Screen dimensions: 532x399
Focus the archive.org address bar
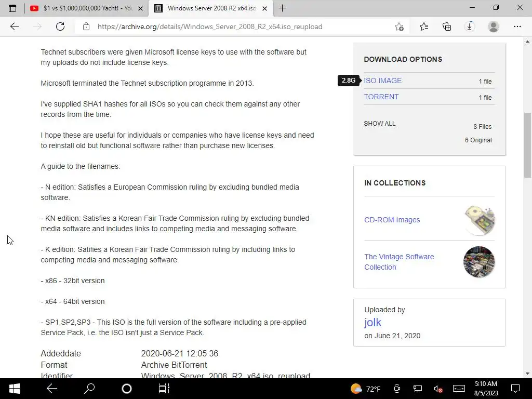(x=210, y=26)
